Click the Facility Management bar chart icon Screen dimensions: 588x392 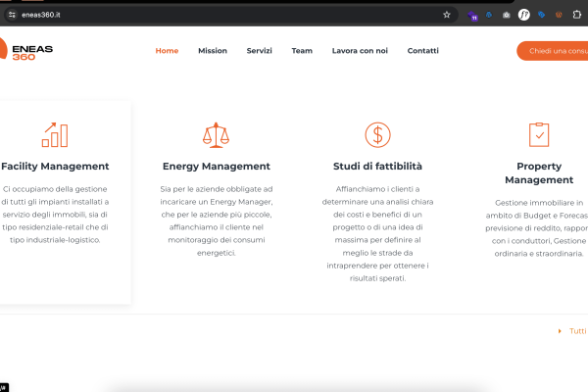[x=55, y=134]
